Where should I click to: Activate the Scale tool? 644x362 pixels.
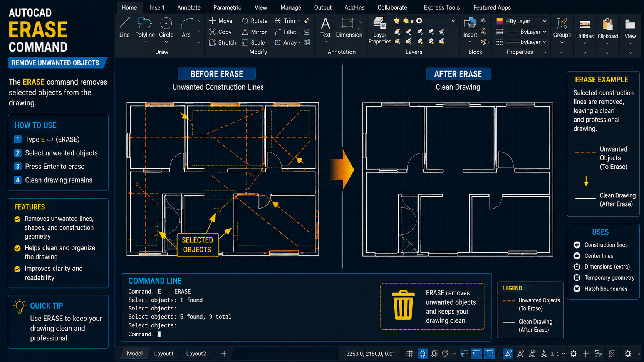pyautogui.click(x=253, y=43)
